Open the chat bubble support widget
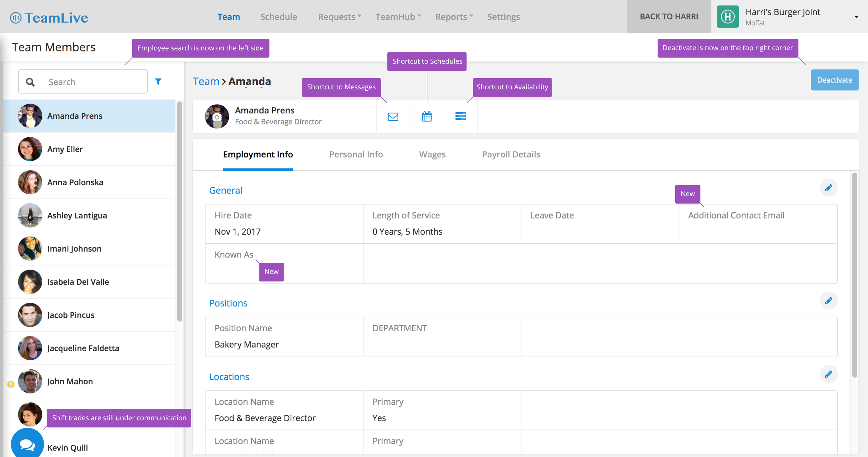Viewport: 868px width, 457px height. [27, 444]
